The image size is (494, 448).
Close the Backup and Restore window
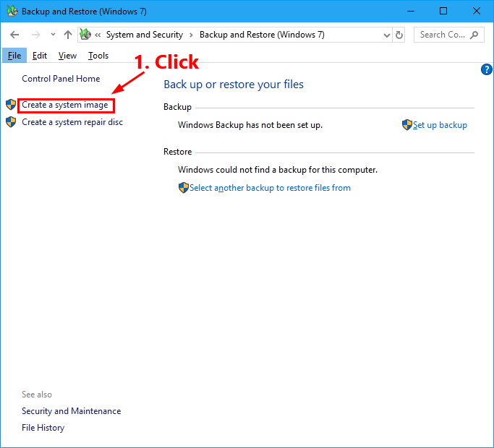477,11
